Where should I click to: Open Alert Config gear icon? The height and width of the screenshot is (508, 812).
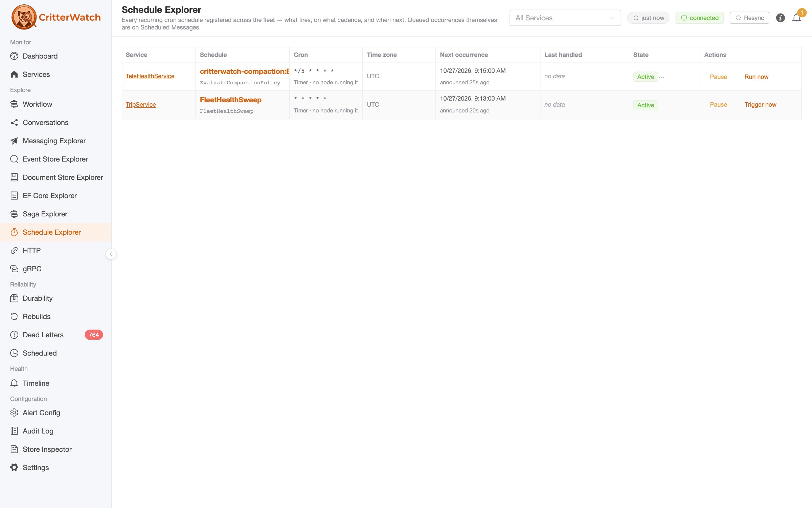click(x=14, y=413)
